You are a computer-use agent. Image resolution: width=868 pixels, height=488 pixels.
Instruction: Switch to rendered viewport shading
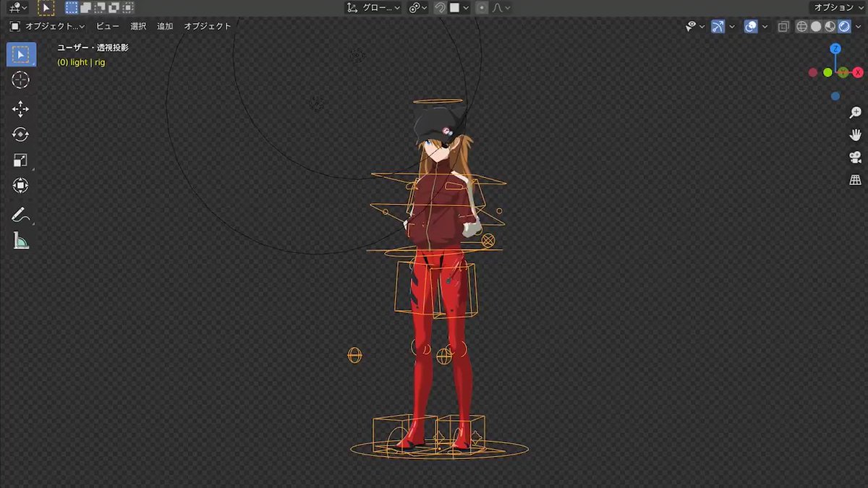(x=843, y=27)
